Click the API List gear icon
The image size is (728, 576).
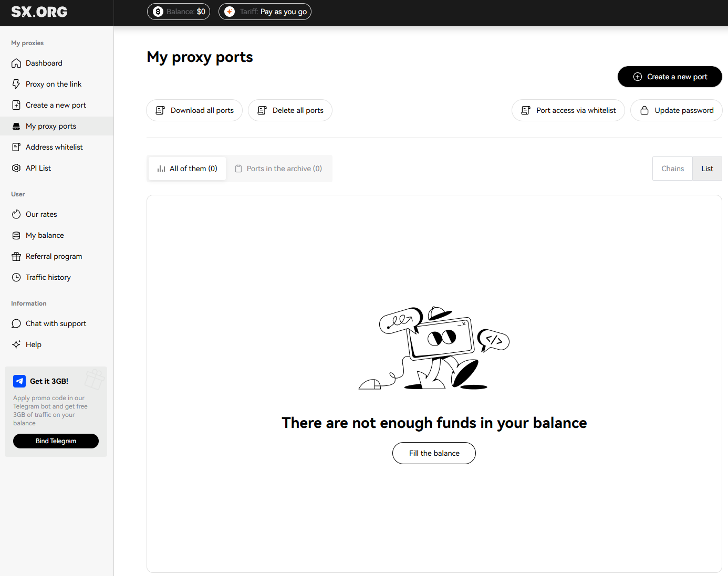click(x=16, y=168)
